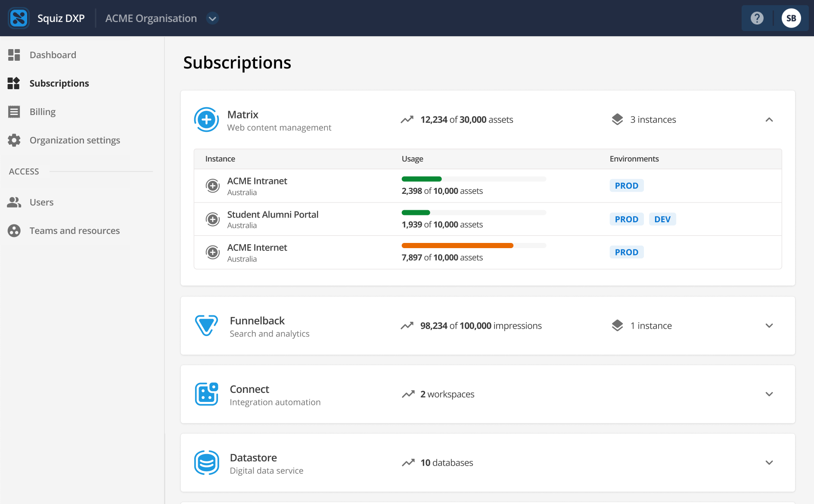
Task: Click the '1 instance' label
Action: 651,326
